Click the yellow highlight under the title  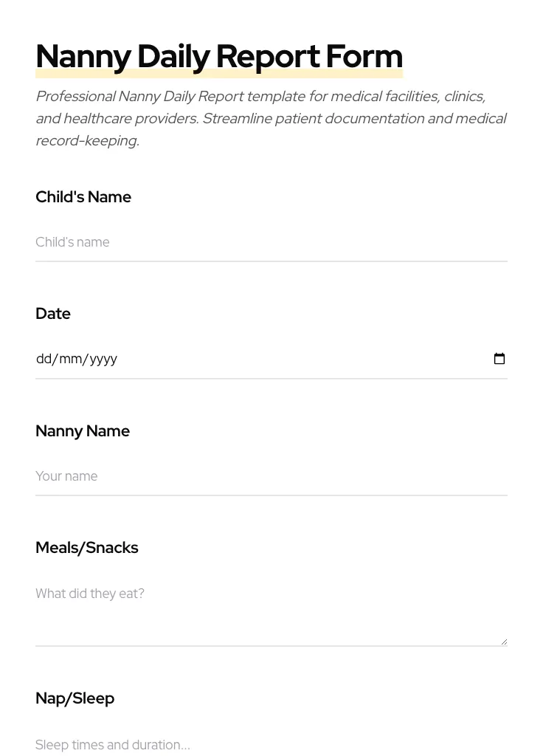click(219, 72)
